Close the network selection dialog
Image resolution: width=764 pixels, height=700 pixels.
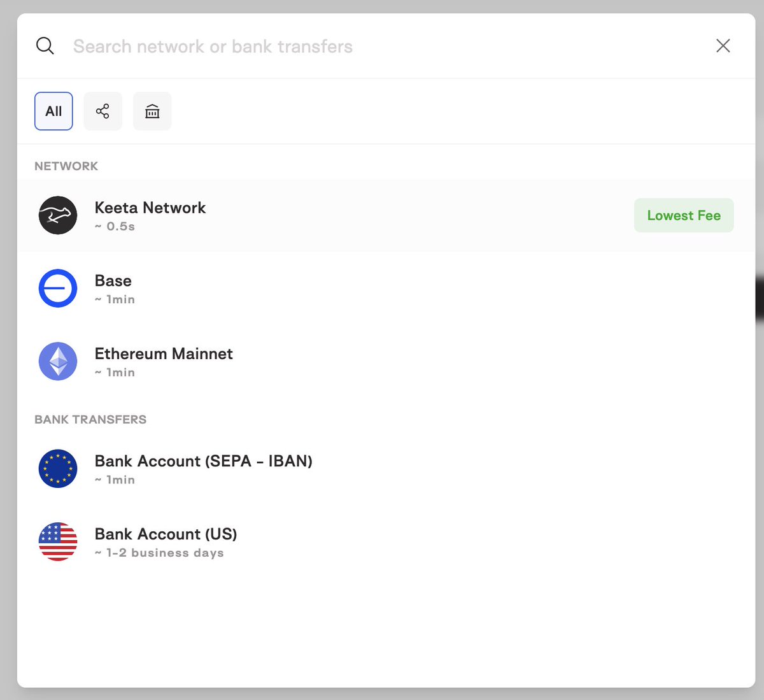point(723,46)
